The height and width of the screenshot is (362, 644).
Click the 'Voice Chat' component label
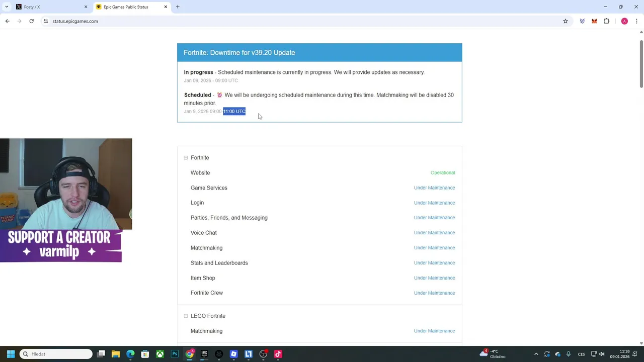(x=204, y=233)
